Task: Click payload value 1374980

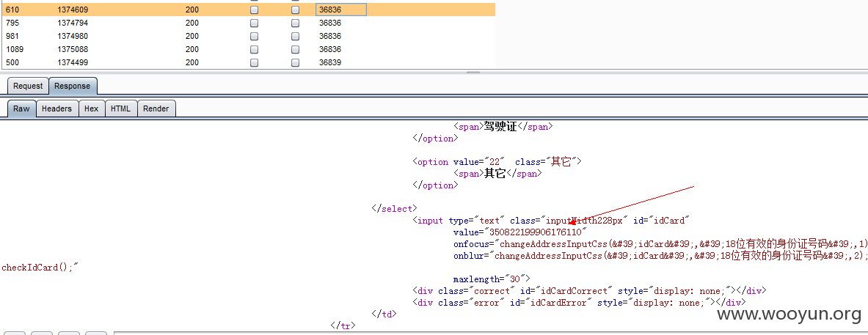Action: coord(73,37)
